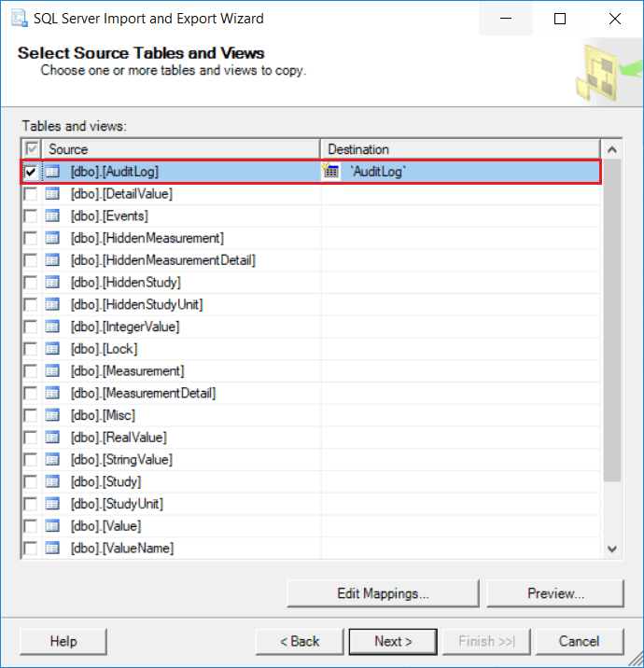The width and height of the screenshot is (644, 668).
Task: Click the destination table icon for AuditLog
Action: [x=330, y=171]
